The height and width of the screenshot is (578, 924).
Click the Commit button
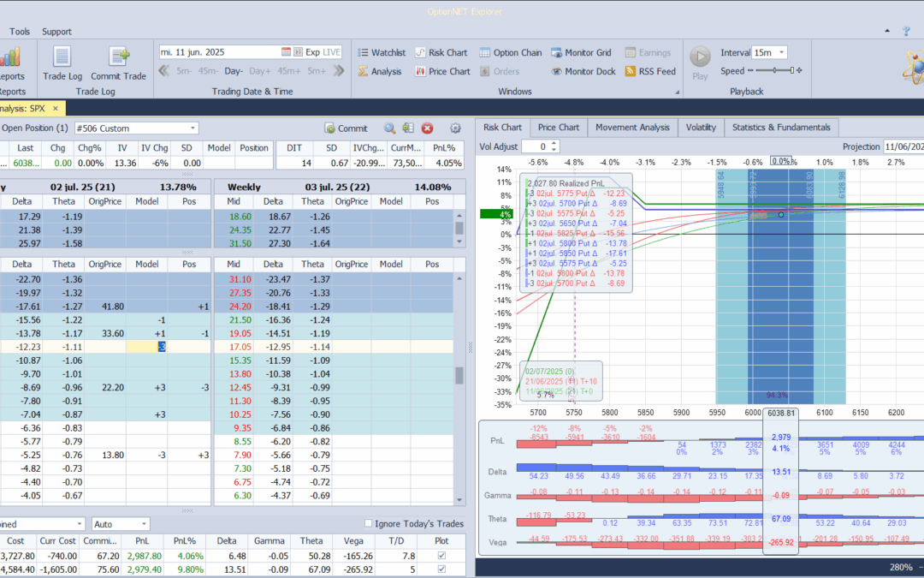[346, 128]
